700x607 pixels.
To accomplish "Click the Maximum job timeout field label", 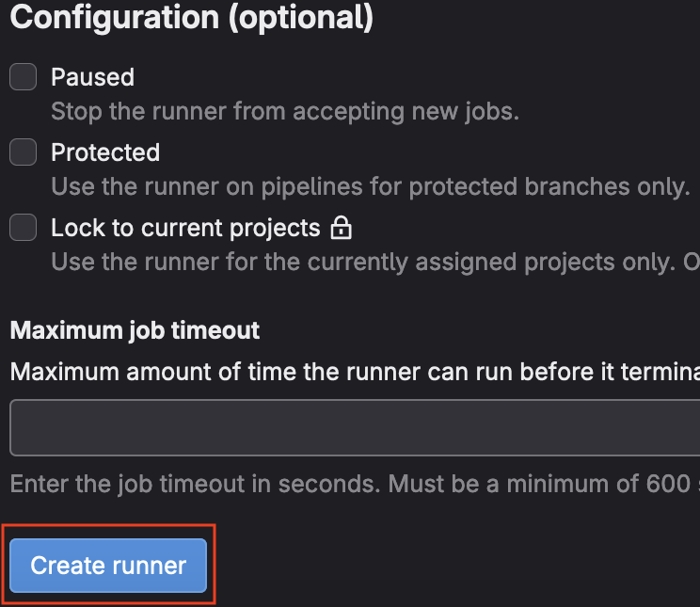I will click(135, 330).
